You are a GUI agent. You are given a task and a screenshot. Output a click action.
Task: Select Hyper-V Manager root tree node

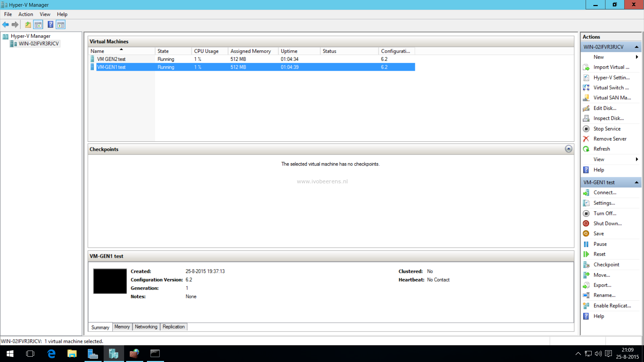coord(31,36)
